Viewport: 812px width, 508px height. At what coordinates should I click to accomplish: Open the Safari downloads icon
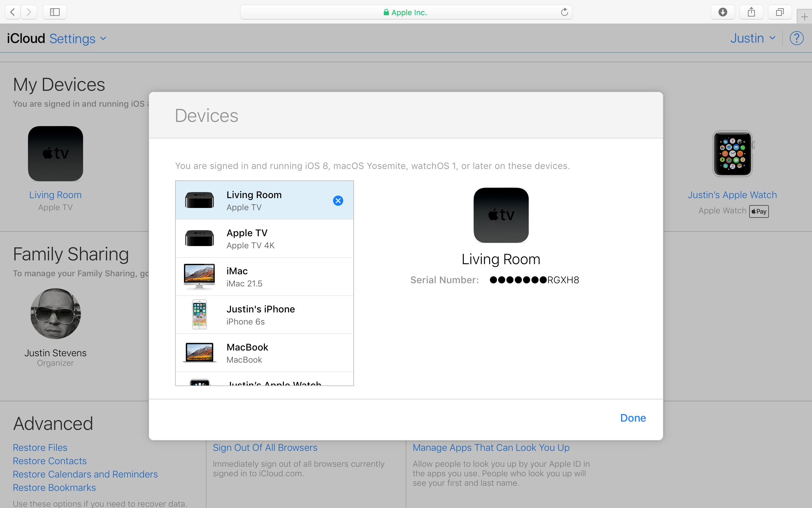pyautogui.click(x=723, y=12)
